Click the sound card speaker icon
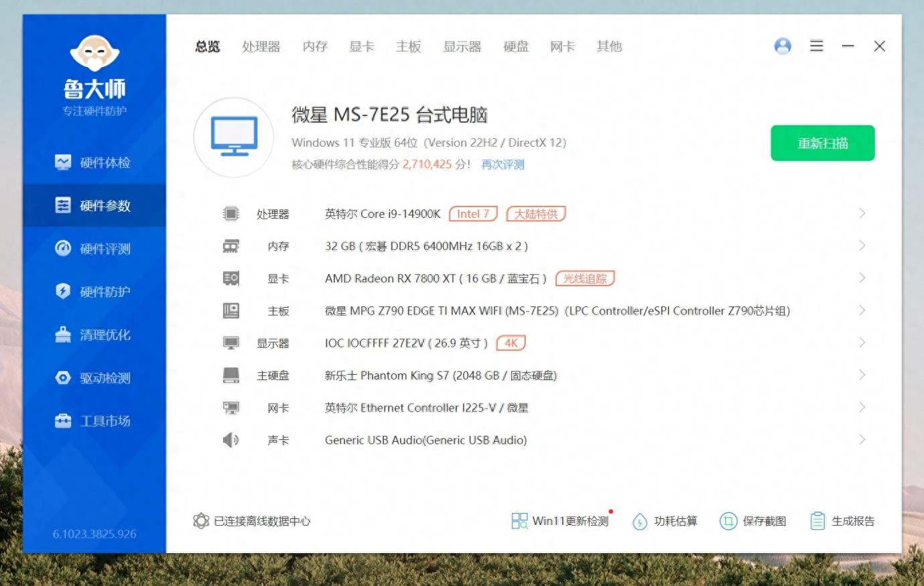The height and width of the screenshot is (586, 924). [231, 440]
